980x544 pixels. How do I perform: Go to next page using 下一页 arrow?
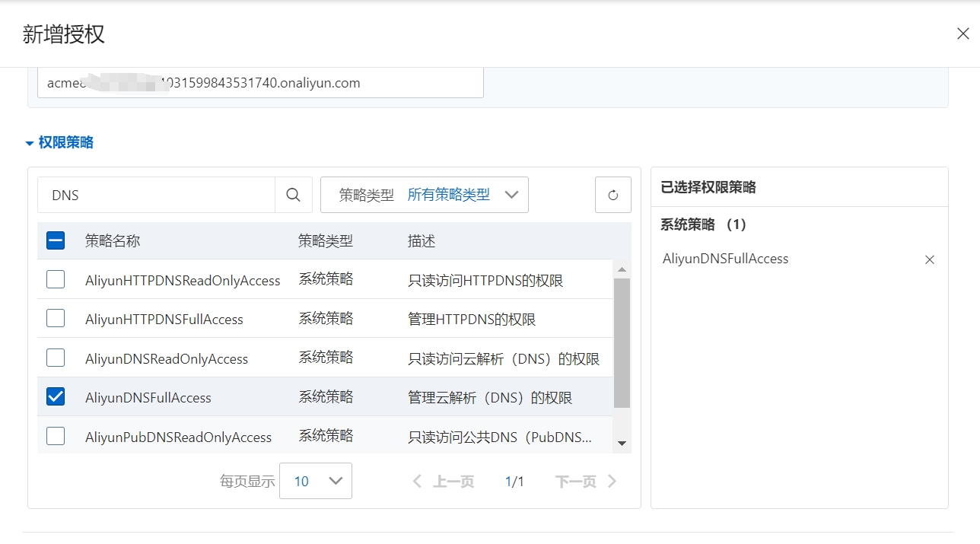point(612,481)
